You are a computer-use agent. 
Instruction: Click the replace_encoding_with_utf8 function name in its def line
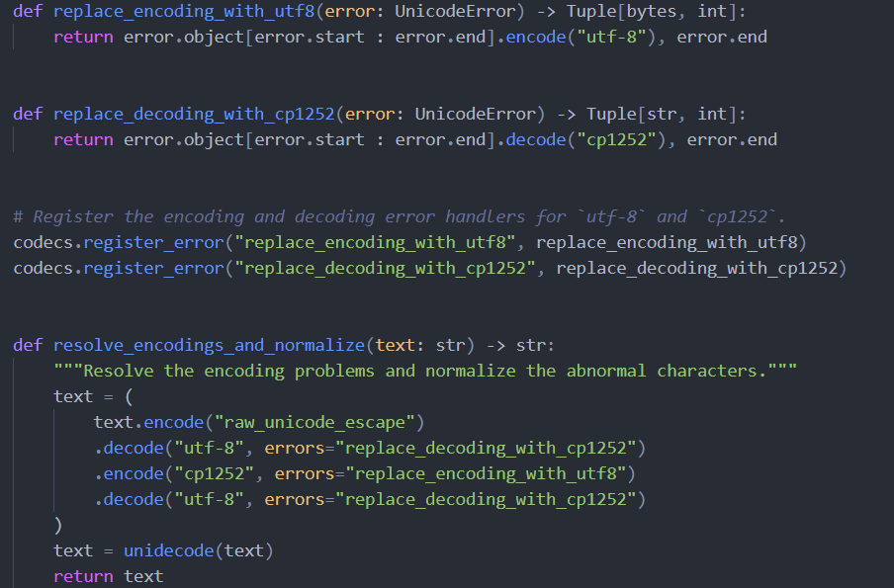tap(184, 12)
